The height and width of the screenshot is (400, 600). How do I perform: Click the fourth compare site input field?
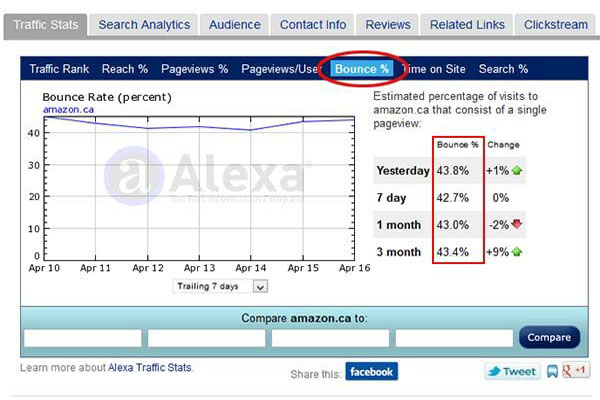coord(454,338)
